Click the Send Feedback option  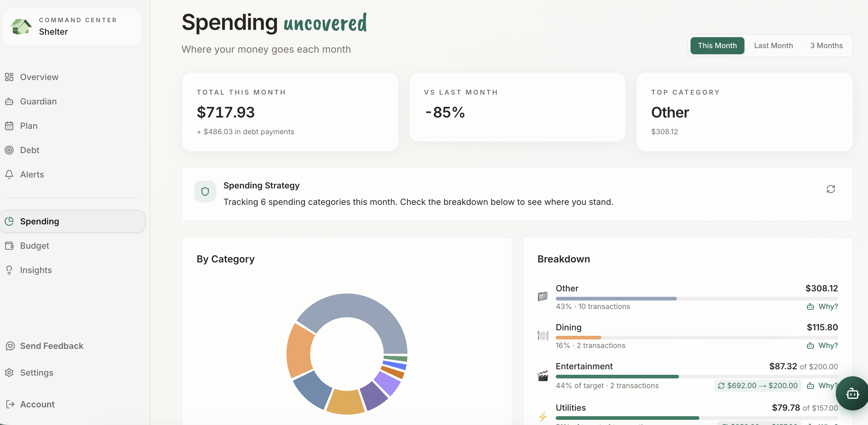pyautogui.click(x=51, y=346)
